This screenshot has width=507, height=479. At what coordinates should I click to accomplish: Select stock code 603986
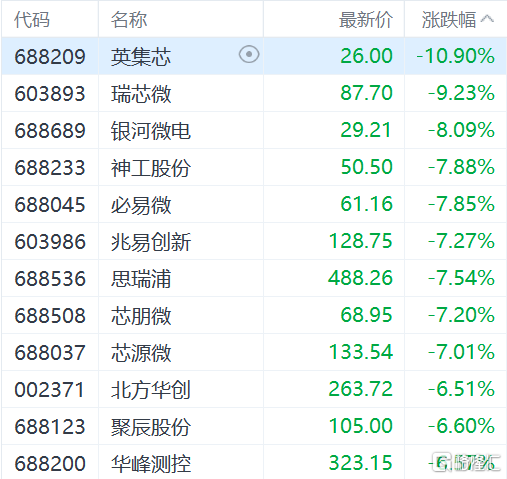click(x=50, y=241)
